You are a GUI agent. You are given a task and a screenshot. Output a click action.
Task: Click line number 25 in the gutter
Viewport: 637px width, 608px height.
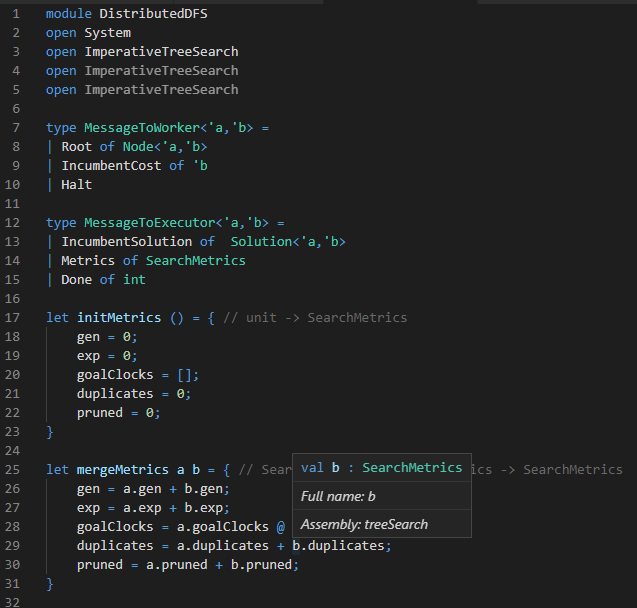pyautogui.click(x=16, y=469)
